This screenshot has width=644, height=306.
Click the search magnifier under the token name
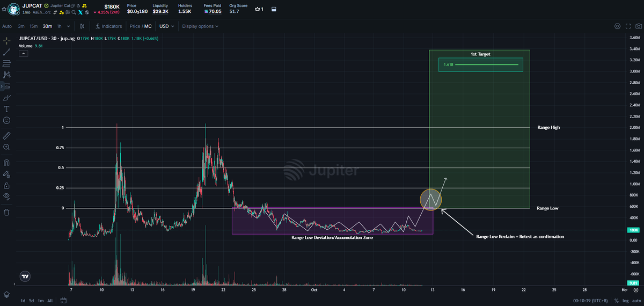(x=74, y=12)
